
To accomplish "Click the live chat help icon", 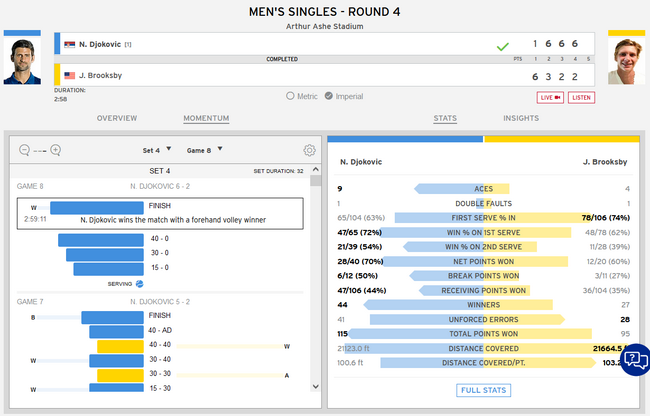I will (x=636, y=360).
